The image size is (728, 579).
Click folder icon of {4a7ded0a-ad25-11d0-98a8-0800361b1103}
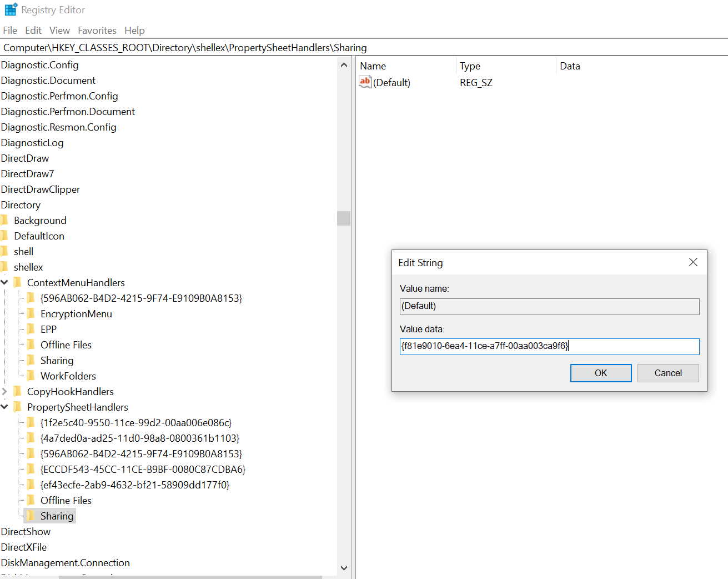point(31,438)
